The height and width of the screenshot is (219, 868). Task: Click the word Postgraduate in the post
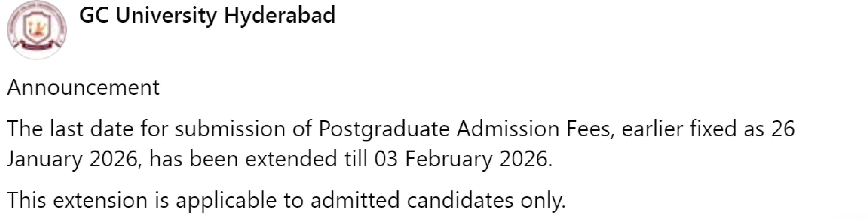click(x=384, y=129)
